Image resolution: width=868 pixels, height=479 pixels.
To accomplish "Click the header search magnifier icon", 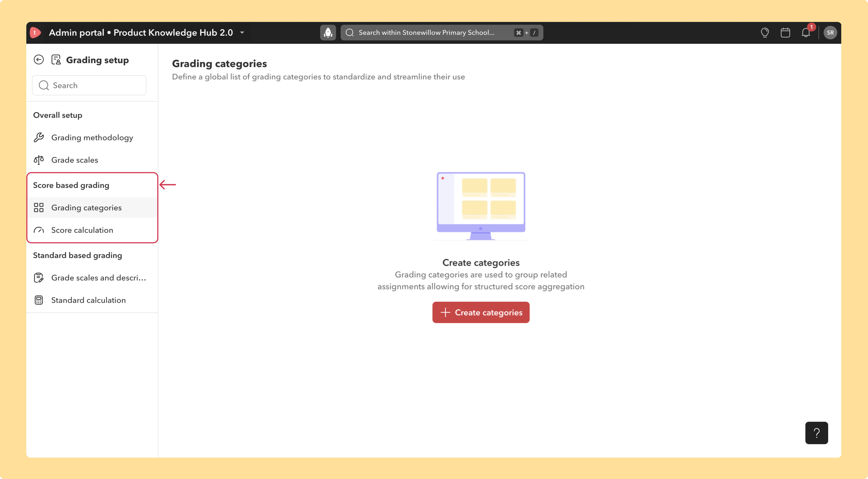I will pos(350,33).
